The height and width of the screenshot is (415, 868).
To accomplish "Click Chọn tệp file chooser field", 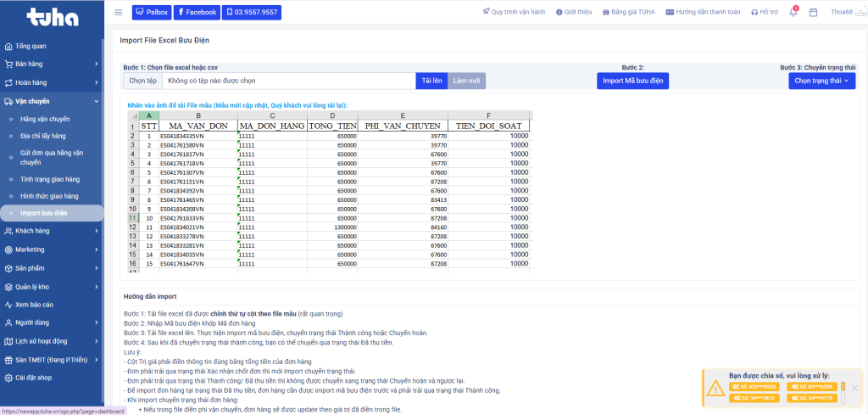I will tap(142, 81).
